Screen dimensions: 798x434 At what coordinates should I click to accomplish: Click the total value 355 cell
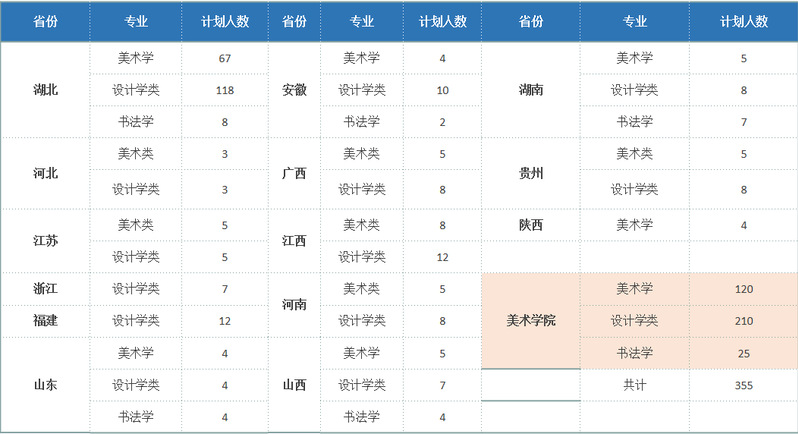point(743,385)
